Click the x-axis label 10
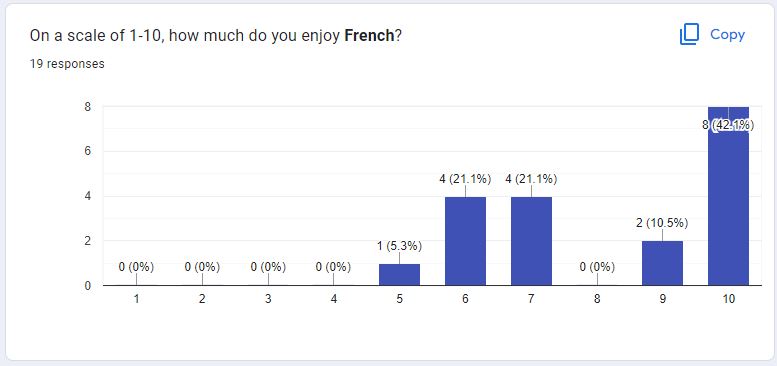The height and width of the screenshot is (366, 777). (728, 299)
